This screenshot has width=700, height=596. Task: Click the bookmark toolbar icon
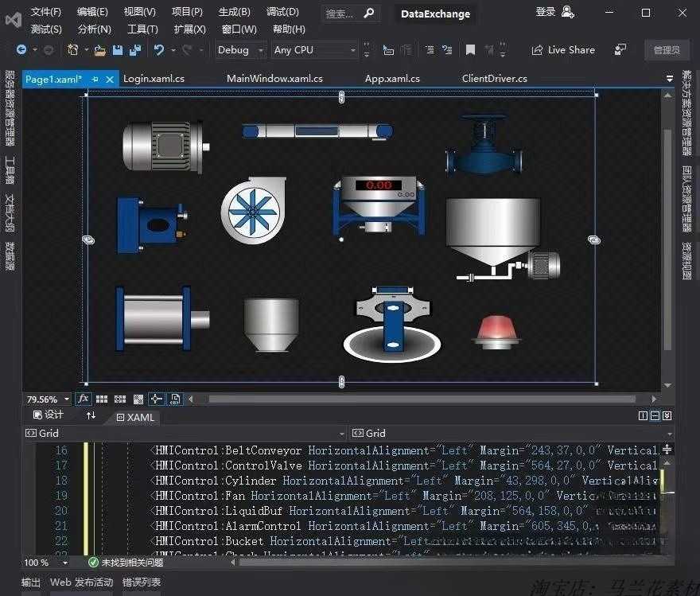(470, 50)
